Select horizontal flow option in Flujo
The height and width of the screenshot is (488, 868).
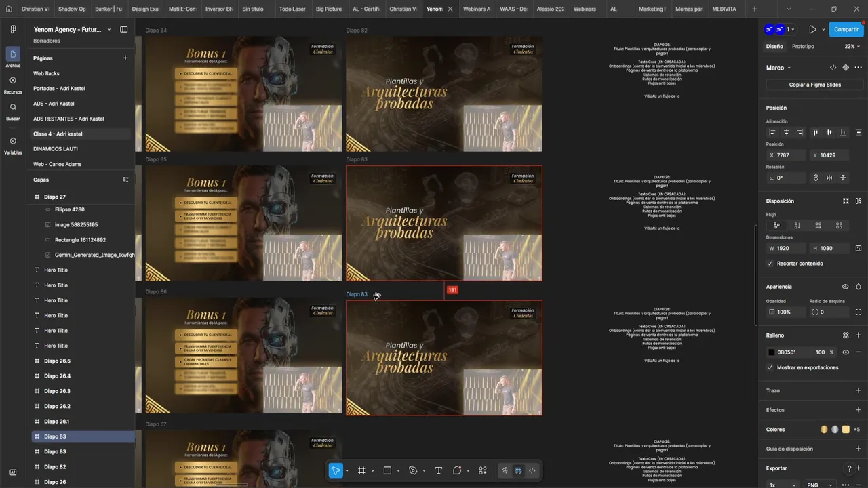coord(818,226)
